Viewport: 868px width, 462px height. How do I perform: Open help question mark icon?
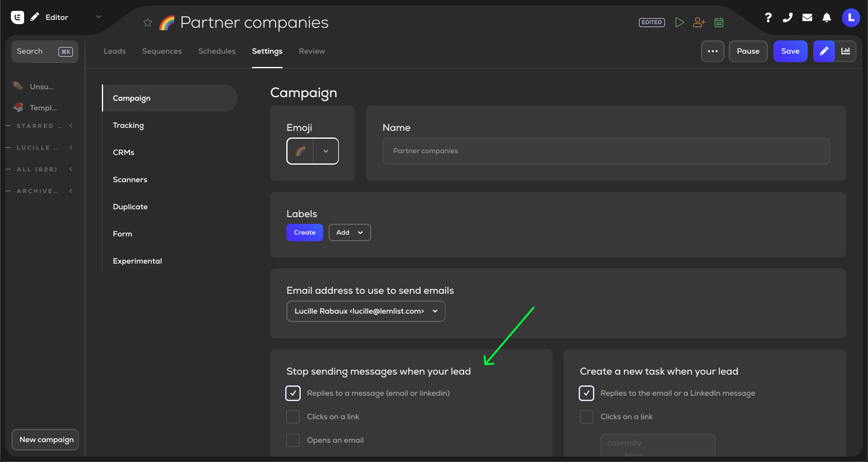(768, 17)
